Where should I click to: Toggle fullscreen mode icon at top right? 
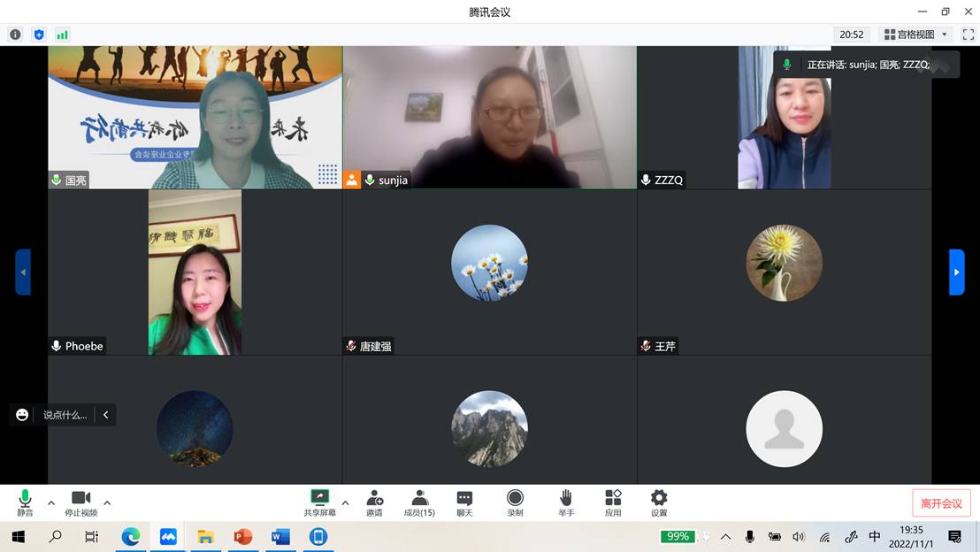(x=968, y=34)
